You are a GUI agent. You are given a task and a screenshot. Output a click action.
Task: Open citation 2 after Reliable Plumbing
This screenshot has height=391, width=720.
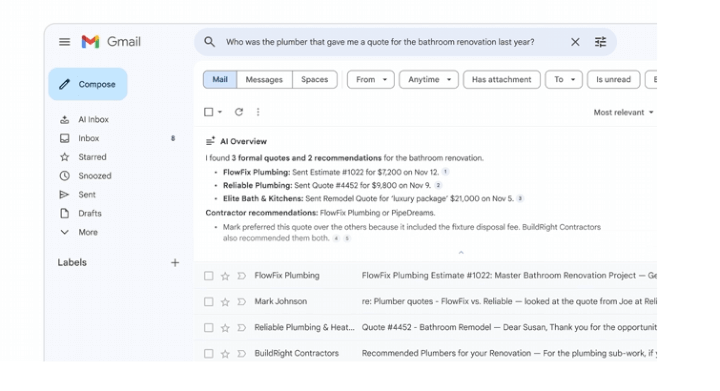pyautogui.click(x=438, y=185)
